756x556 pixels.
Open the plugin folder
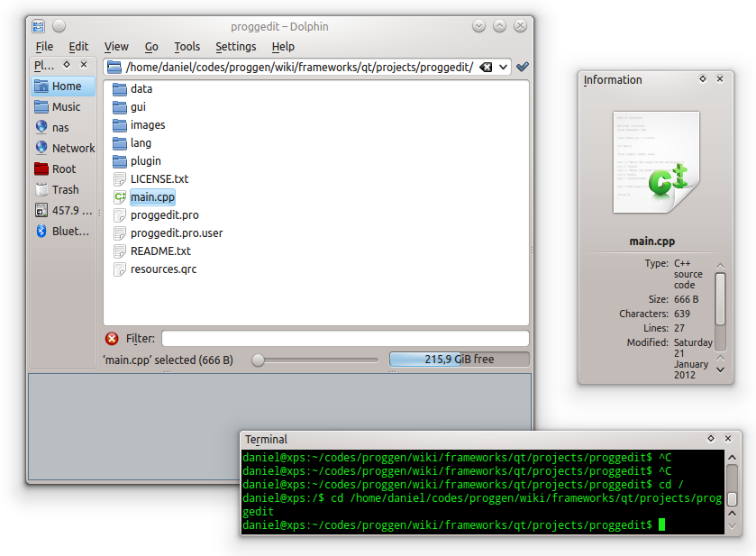[145, 161]
